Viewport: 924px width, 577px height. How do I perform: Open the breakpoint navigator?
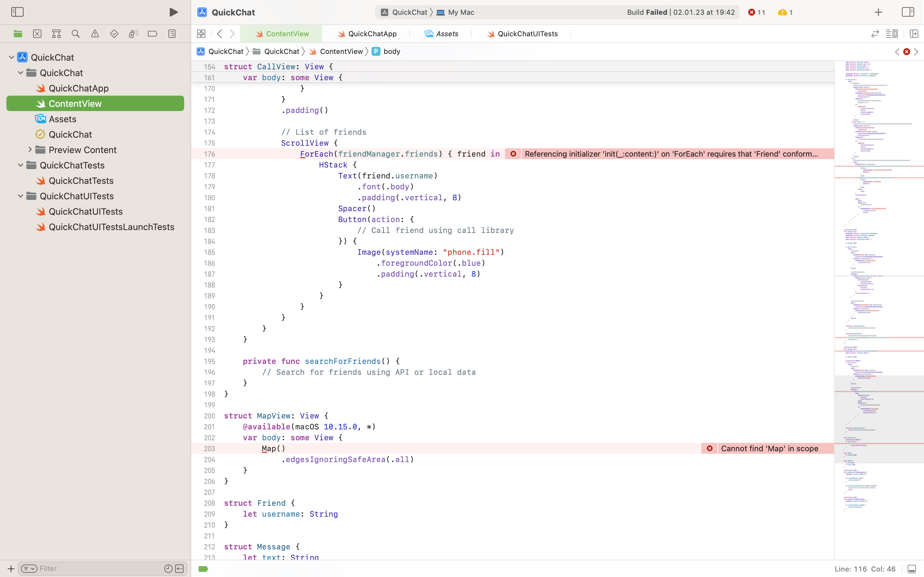click(x=153, y=34)
